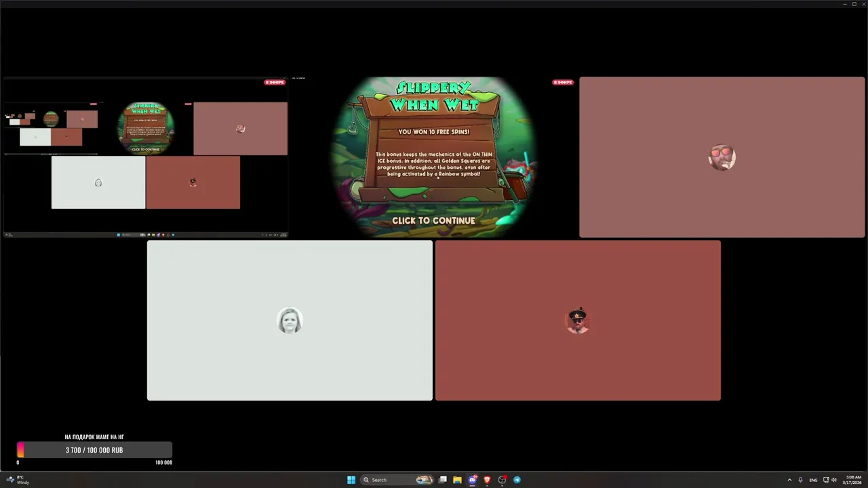This screenshot has width=868, height=488.
Task: Click the 'НА ПОДАРОК МАМЕ НА НГ' goal title
Action: click(x=94, y=437)
